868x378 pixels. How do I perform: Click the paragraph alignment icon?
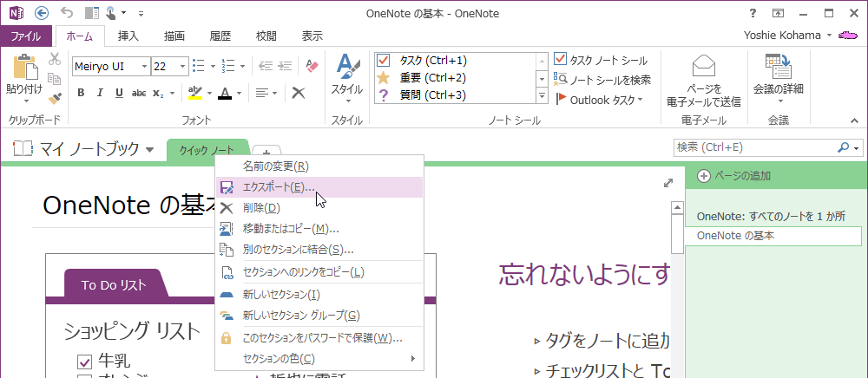(262, 93)
